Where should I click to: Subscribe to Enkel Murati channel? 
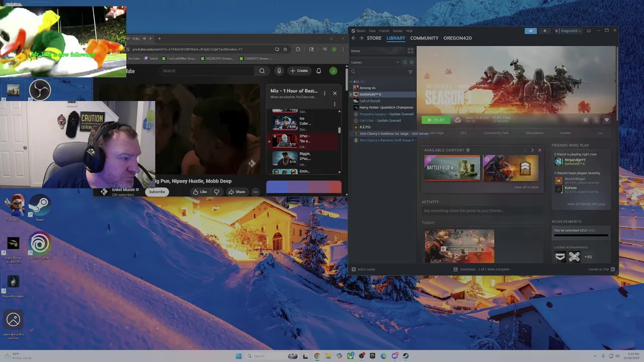click(156, 192)
